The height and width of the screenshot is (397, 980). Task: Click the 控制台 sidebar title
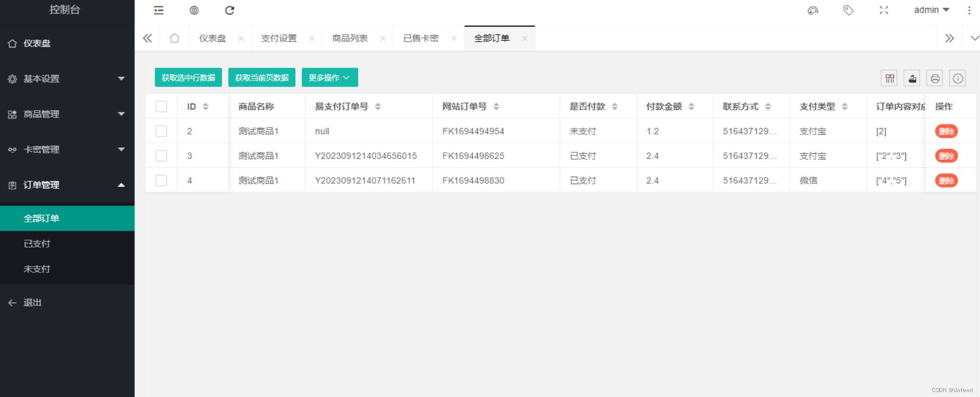[x=65, y=9]
